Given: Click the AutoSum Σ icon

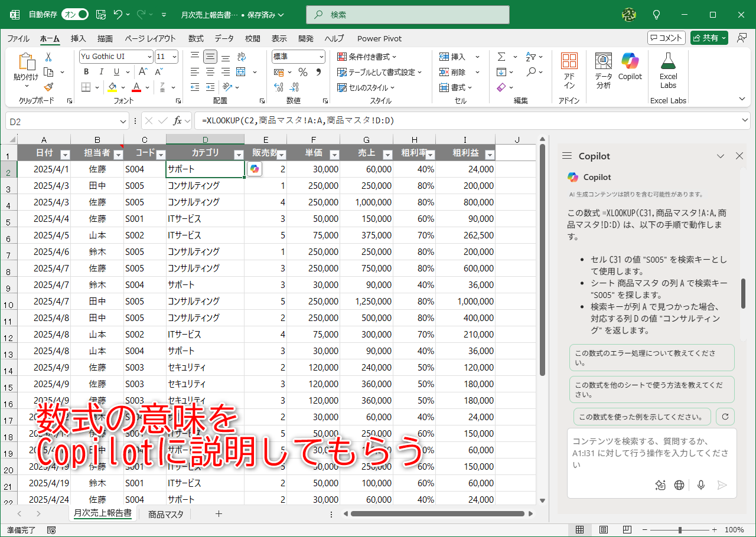Looking at the screenshot, I should [x=501, y=56].
